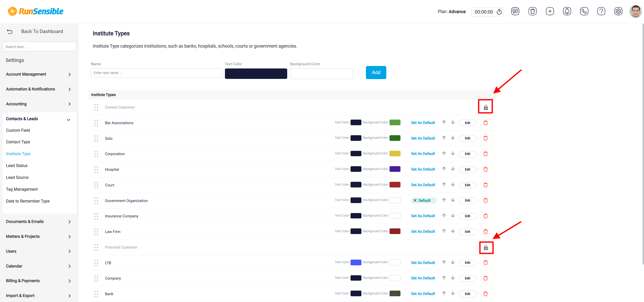Screen dimensions: 644x302
Task: Click the quick add plus icon
Action: (x=550, y=11)
